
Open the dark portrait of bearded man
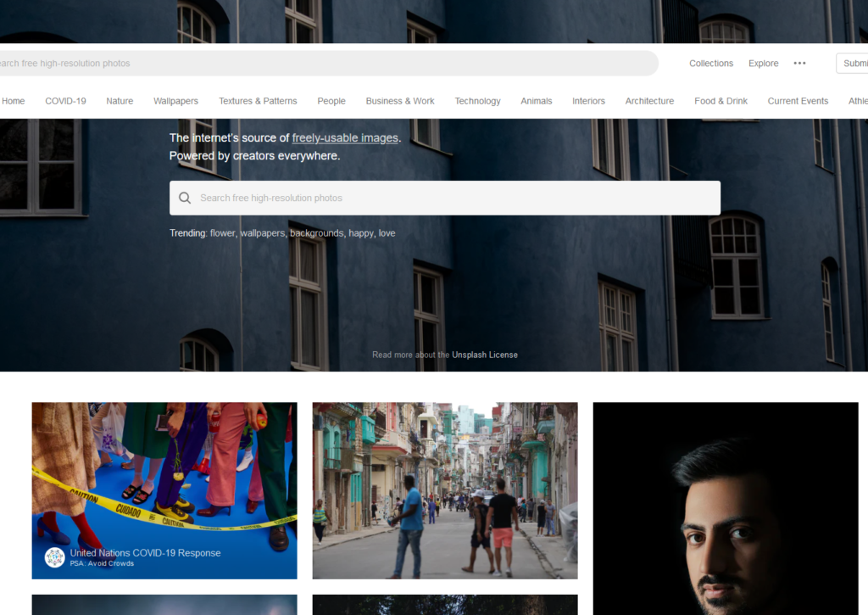pos(726,509)
